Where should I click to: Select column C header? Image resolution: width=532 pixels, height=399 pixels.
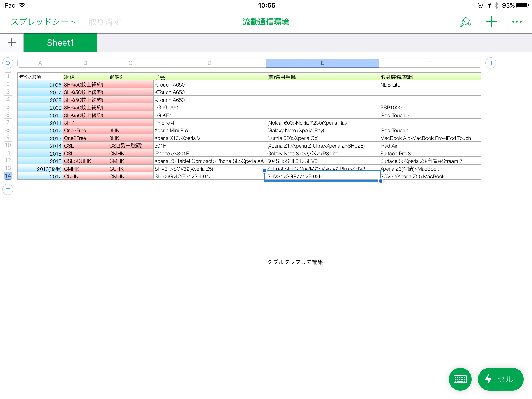point(130,63)
